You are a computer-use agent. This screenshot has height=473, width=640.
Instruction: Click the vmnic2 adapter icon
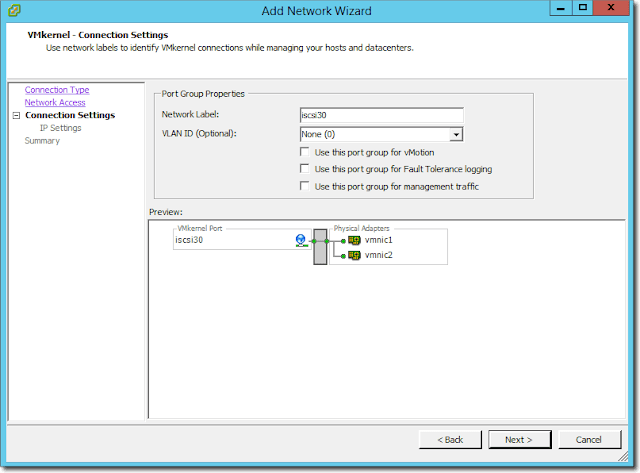[354, 255]
